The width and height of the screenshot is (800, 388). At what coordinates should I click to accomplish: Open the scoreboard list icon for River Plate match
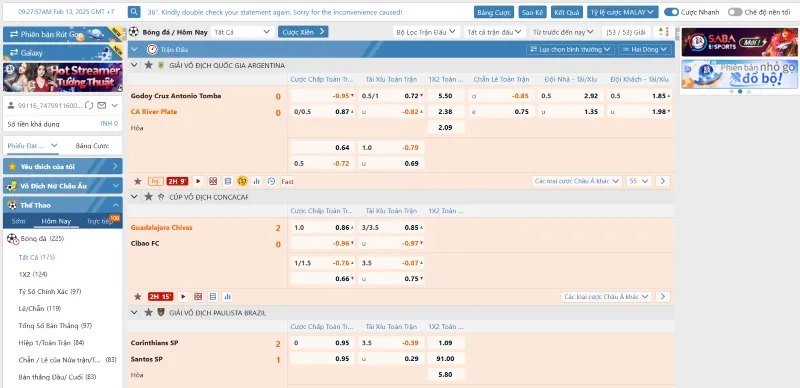pos(228,181)
